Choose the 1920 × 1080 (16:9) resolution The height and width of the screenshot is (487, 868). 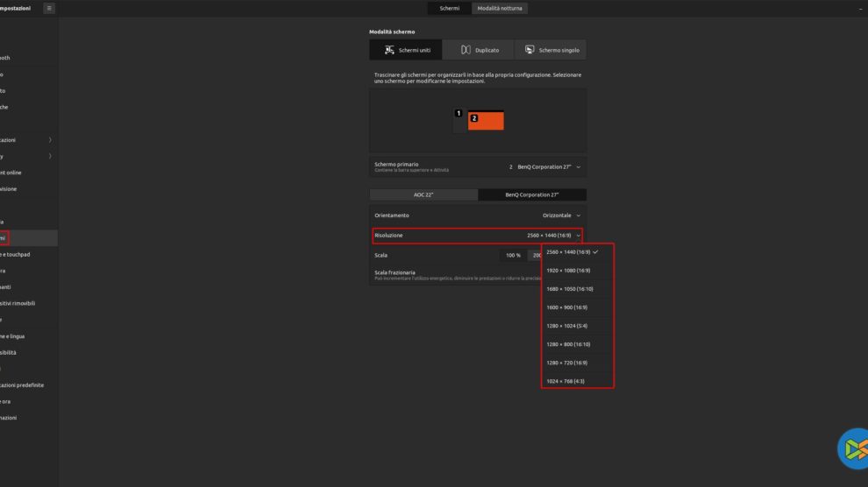pos(568,271)
